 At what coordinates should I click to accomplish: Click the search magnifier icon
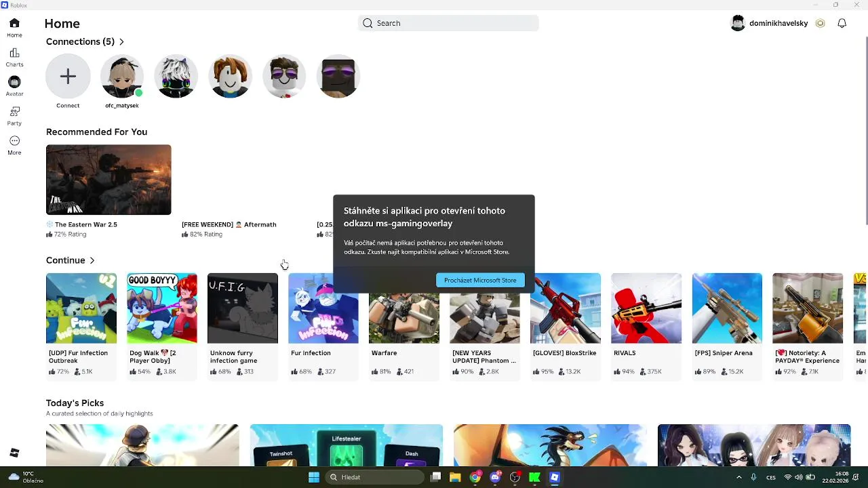coord(368,23)
